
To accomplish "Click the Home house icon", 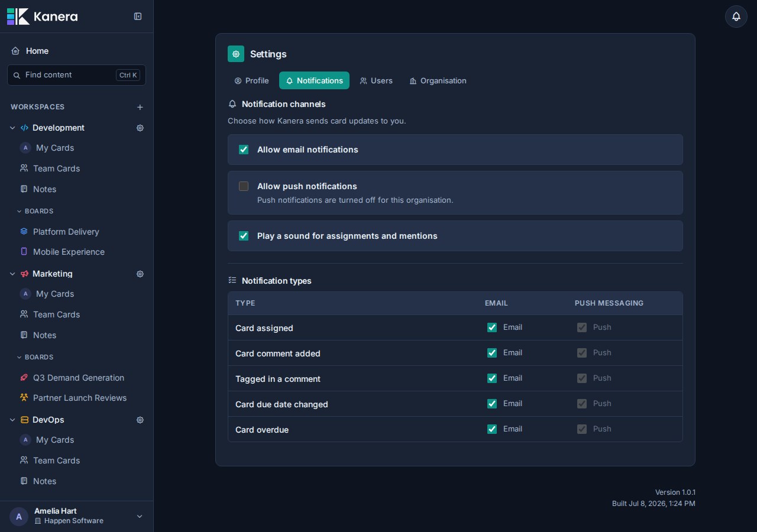I will (x=15, y=51).
